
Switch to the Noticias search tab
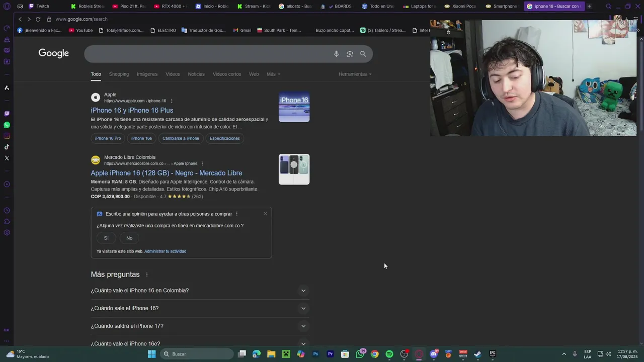pos(196,74)
